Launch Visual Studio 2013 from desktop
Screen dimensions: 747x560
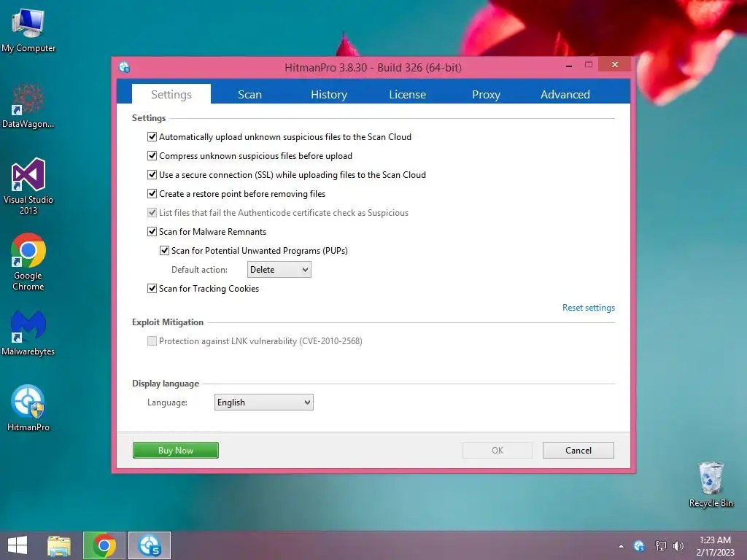[28, 186]
